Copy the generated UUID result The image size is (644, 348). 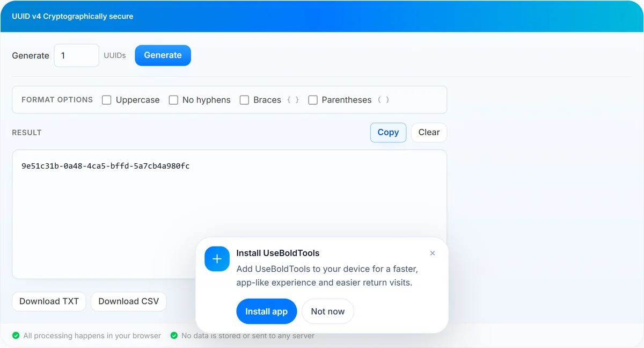click(x=388, y=132)
